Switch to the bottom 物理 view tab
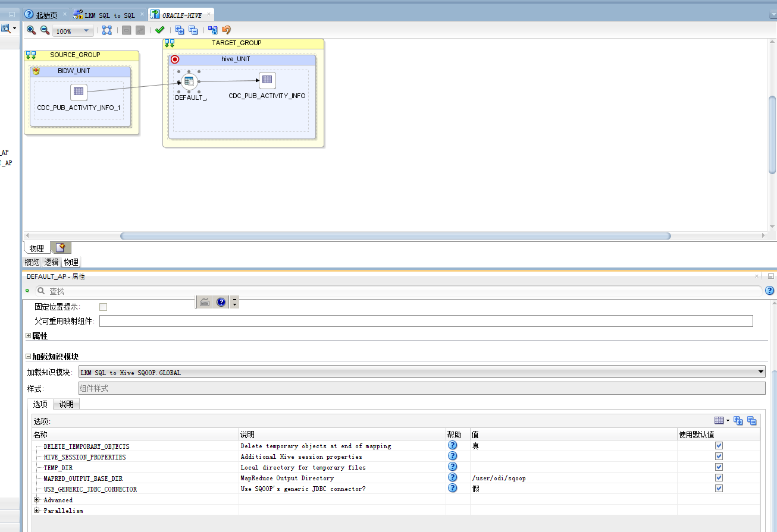Viewport: 777px width, 532px height. [71, 262]
